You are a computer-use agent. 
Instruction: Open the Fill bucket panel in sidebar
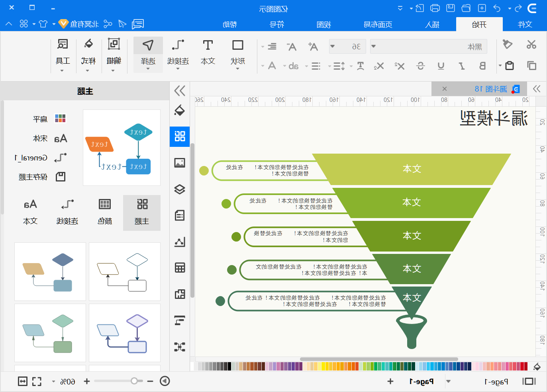coord(180,110)
